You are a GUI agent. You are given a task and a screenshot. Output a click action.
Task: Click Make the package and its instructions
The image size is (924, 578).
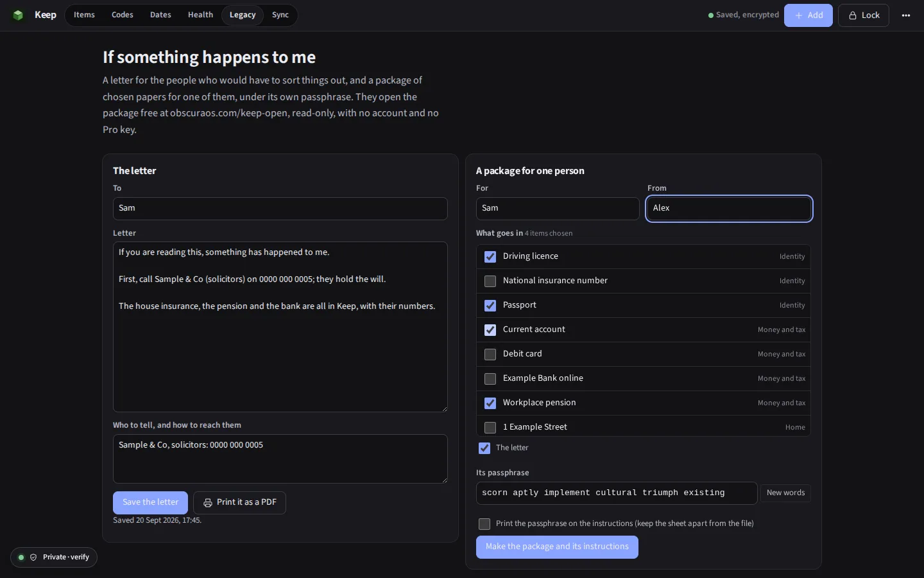(x=557, y=547)
